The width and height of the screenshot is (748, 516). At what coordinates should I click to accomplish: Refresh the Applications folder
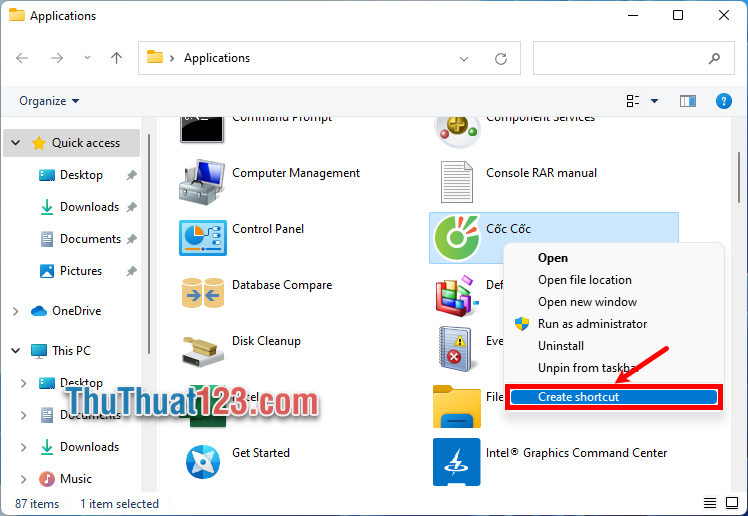(x=500, y=59)
